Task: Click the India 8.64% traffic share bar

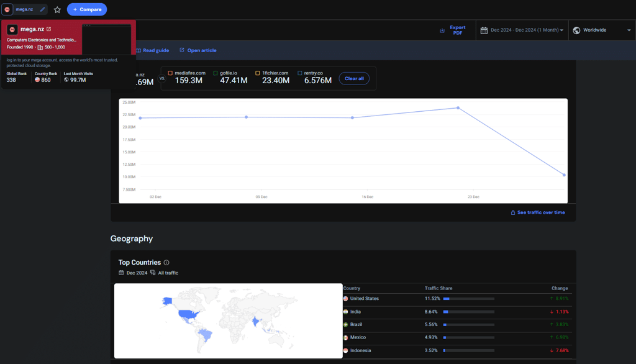Action: 468,312
